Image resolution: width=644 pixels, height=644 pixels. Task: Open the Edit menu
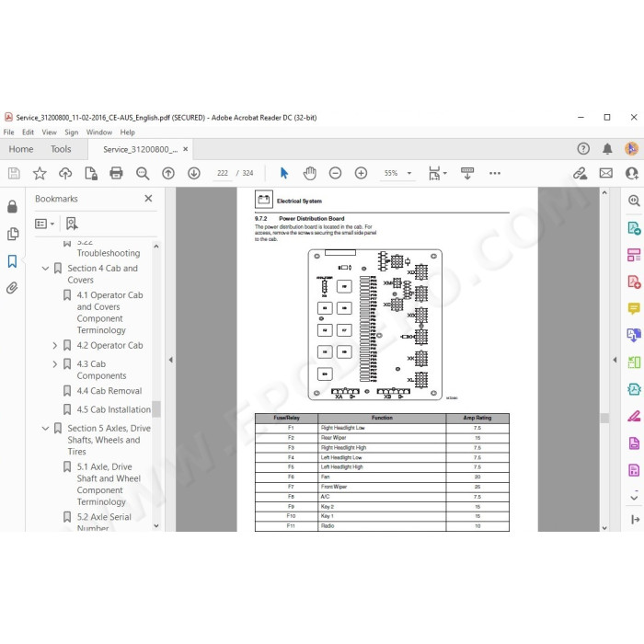[x=28, y=132]
